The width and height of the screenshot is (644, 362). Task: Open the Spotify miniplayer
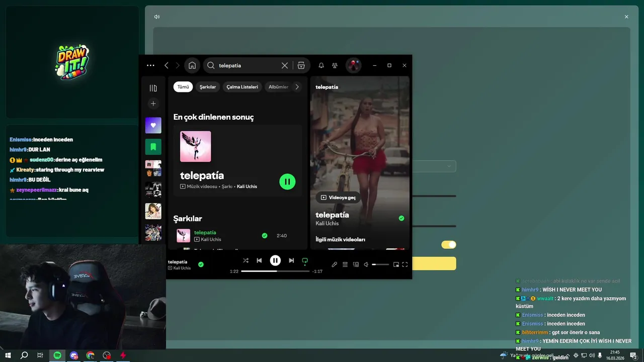pyautogui.click(x=396, y=264)
